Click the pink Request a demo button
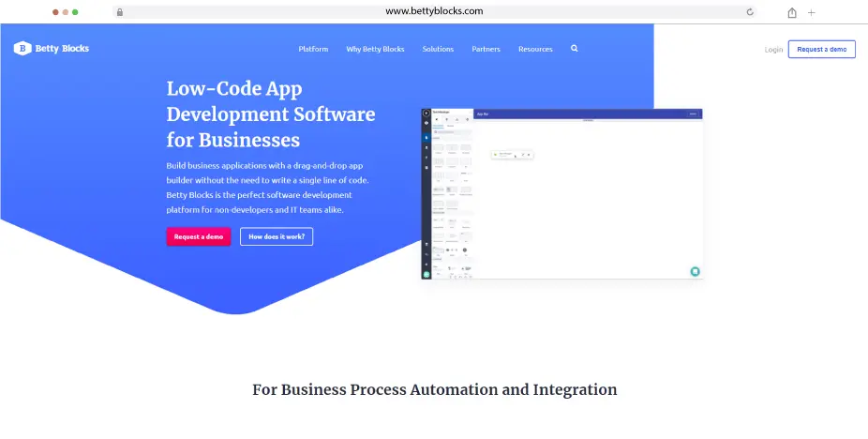The image size is (868, 439). (x=198, y=236)
